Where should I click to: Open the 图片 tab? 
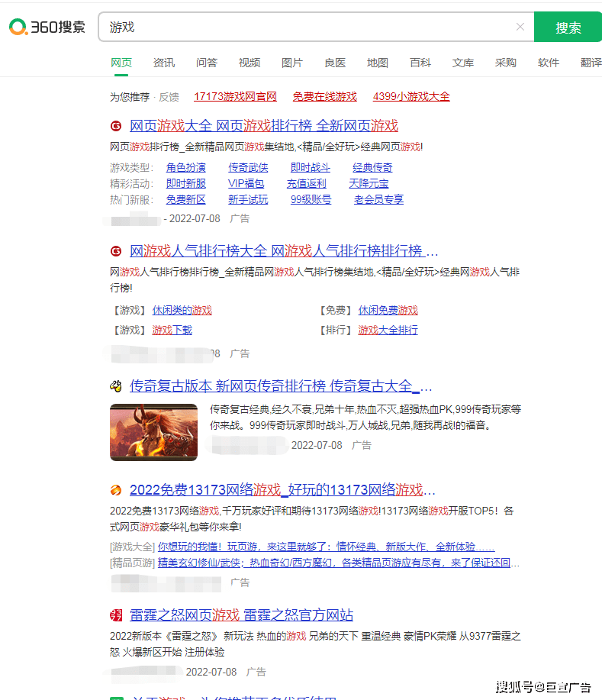[x=292, y=63]
